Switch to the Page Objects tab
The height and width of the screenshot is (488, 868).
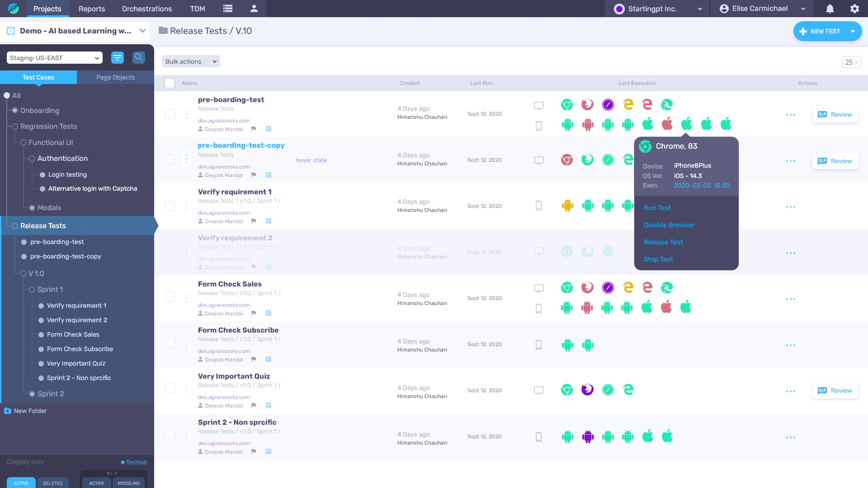click(x=115, y=77)
